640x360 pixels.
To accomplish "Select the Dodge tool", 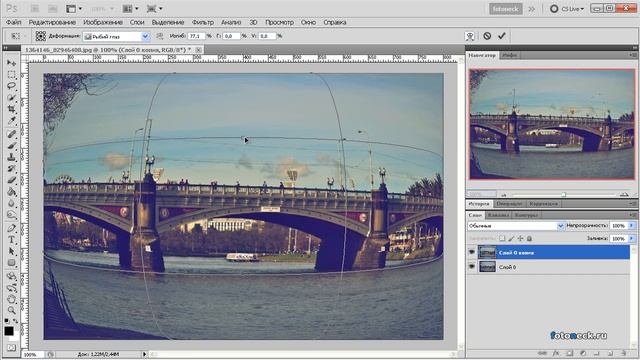I will [x=11, y=215].
